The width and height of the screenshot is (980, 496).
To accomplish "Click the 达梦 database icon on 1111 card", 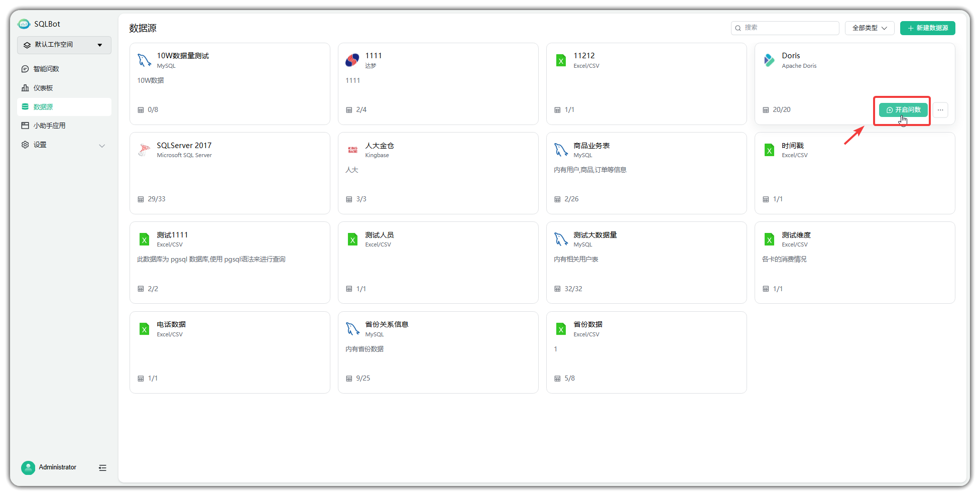I will pyautogui.click(x=352, y=60).
